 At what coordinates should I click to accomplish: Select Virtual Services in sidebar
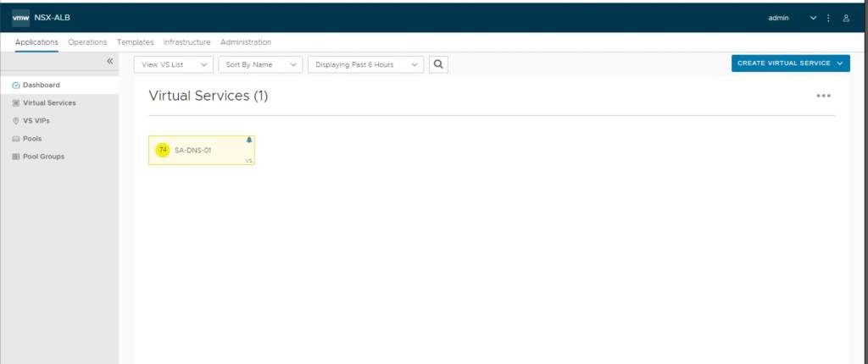(49, 103)
